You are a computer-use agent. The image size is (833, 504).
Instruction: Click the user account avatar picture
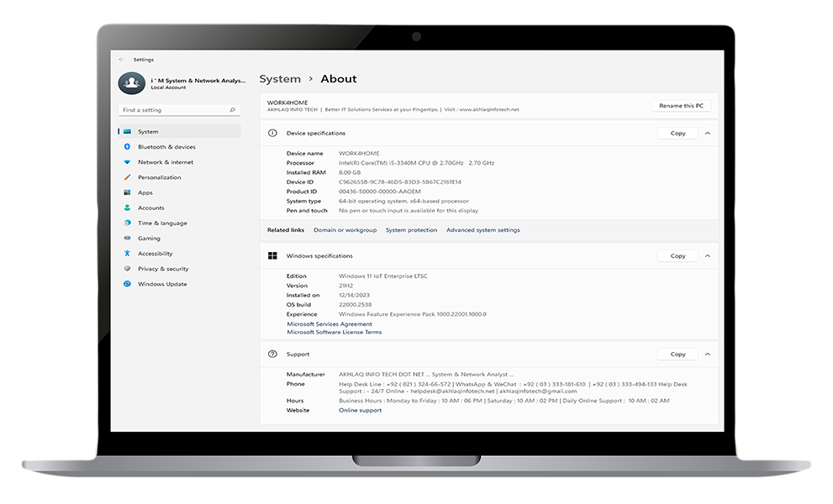coord(132,83)
